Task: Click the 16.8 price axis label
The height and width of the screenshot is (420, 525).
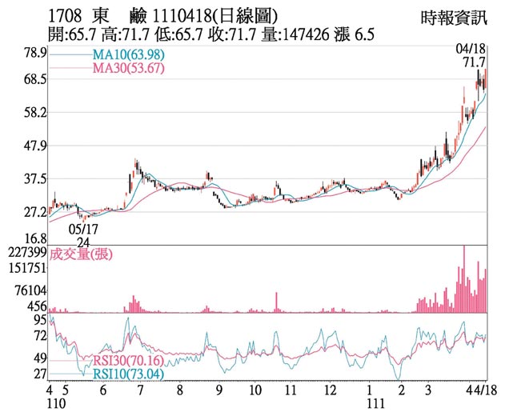Action: click(32, 239)
